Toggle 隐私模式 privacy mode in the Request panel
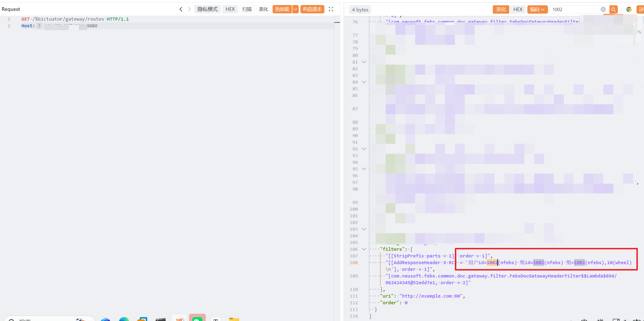The width and height of the screenshot is (644, 321). coord(207,9)
